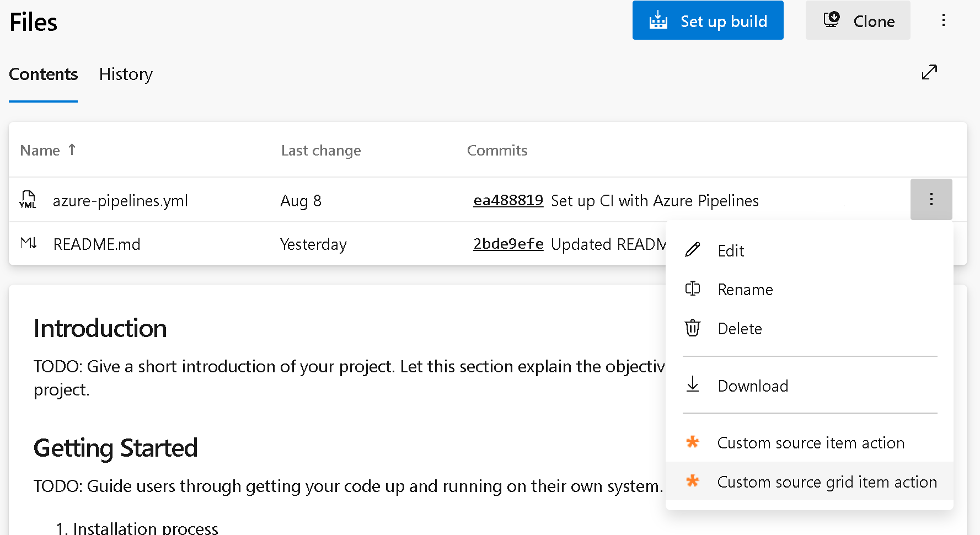Select the Contents tab
The image size is (980, 535).
[43, 74]
